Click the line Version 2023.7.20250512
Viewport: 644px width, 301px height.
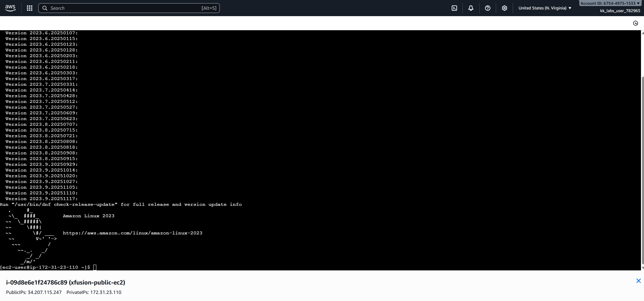pyautogui.click(x=41, y=102)
